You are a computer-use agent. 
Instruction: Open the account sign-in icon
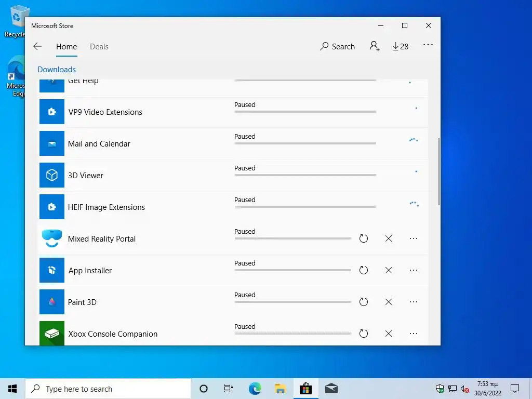(375, 46)
